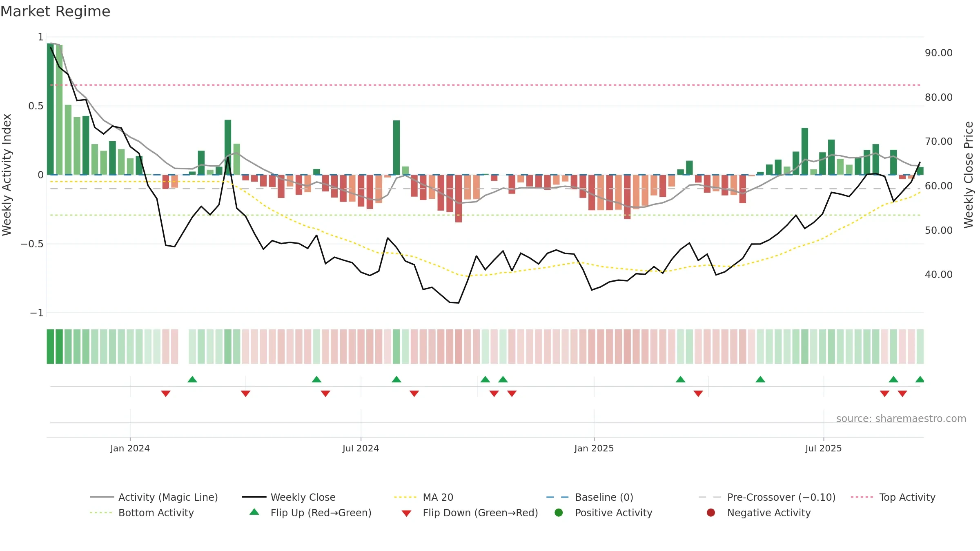The height and width of the screenshot is (551, 980).
Task: Click the 90.00 price axis label
Action: point(939,53)
